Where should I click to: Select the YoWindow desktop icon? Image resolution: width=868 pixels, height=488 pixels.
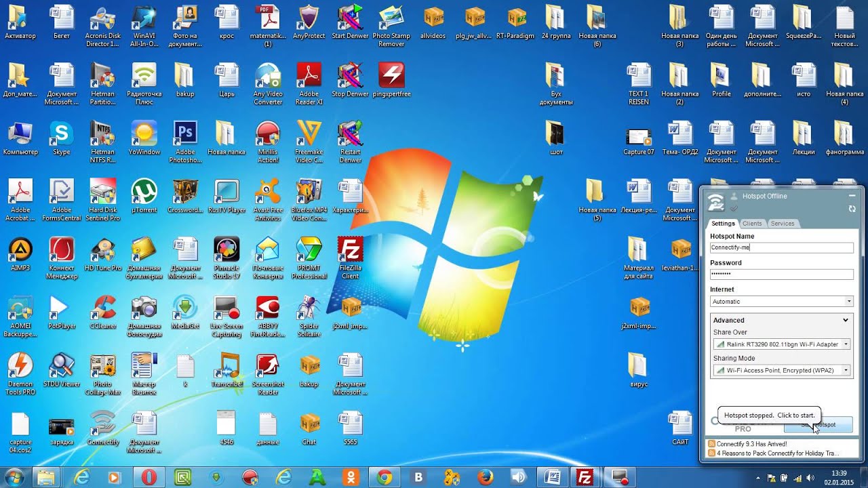click(144, 138)
